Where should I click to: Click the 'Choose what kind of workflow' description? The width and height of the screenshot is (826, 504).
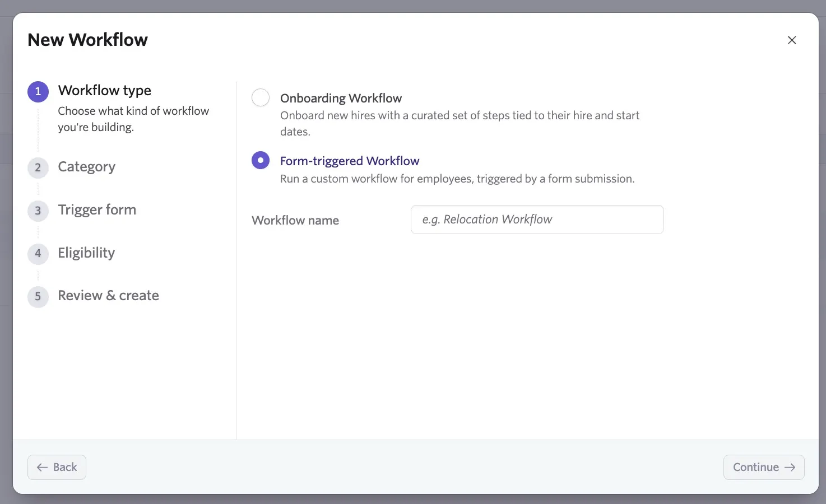(x=133, y=119)
